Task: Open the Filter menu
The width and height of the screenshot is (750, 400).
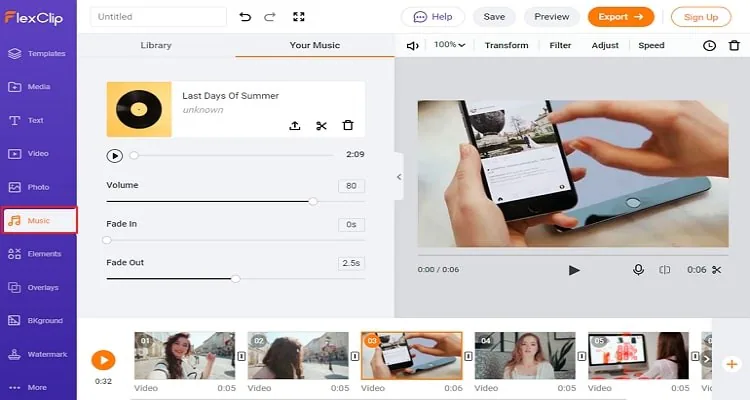Action: click(560, 45)
